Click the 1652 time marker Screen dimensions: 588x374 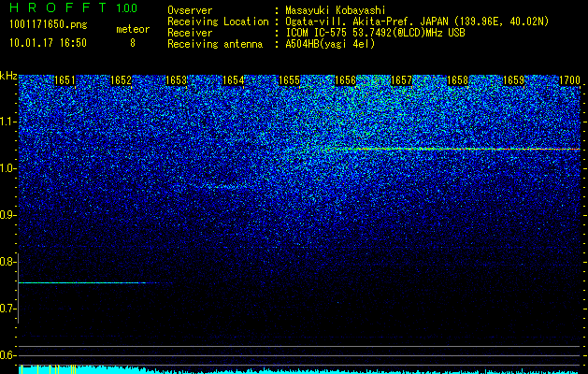tap(122, 80)
